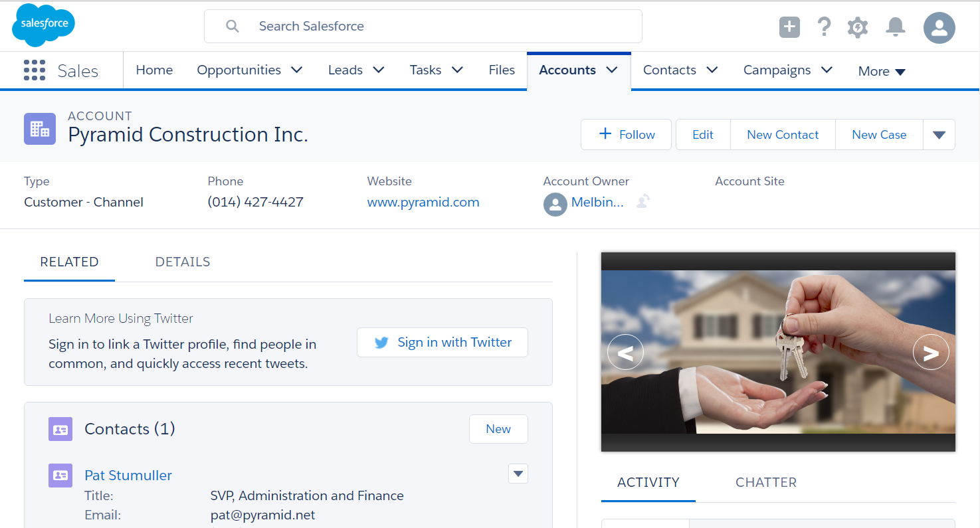Screen dimensions: 980x528
Task: Click the New Case button
Action: [x=879, y=135]
